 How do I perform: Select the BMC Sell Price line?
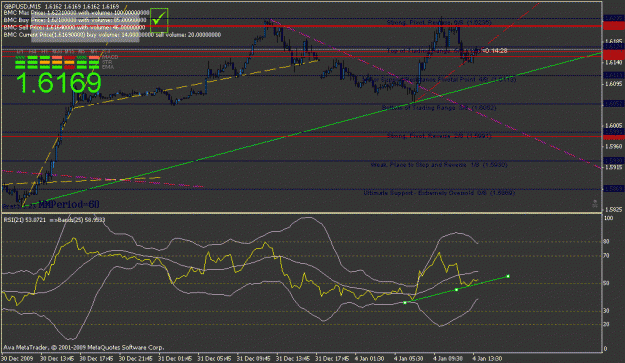point(75,27)
